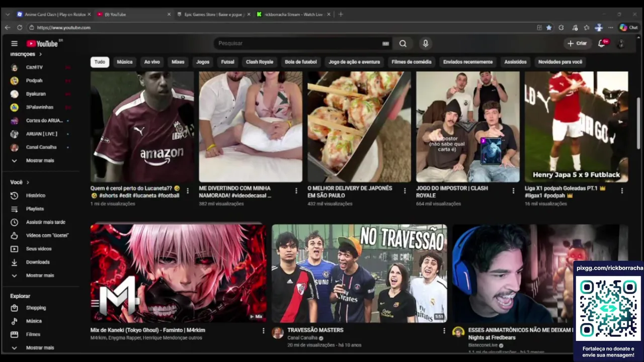Open Mix de Kaneki Tokyo Ghoul thumbnail
644x362 pixels.
[x=179, y=274]
